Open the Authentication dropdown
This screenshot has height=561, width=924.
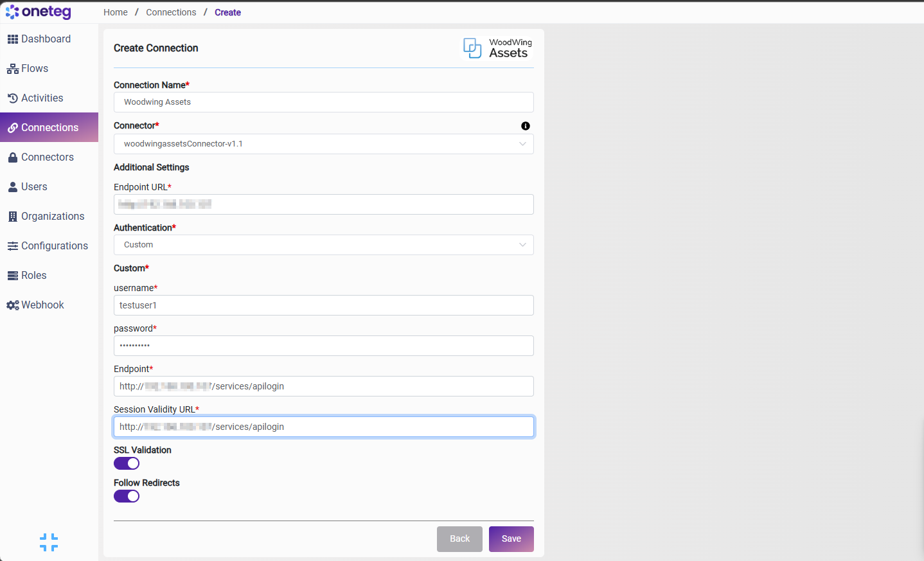coord(324,245)
